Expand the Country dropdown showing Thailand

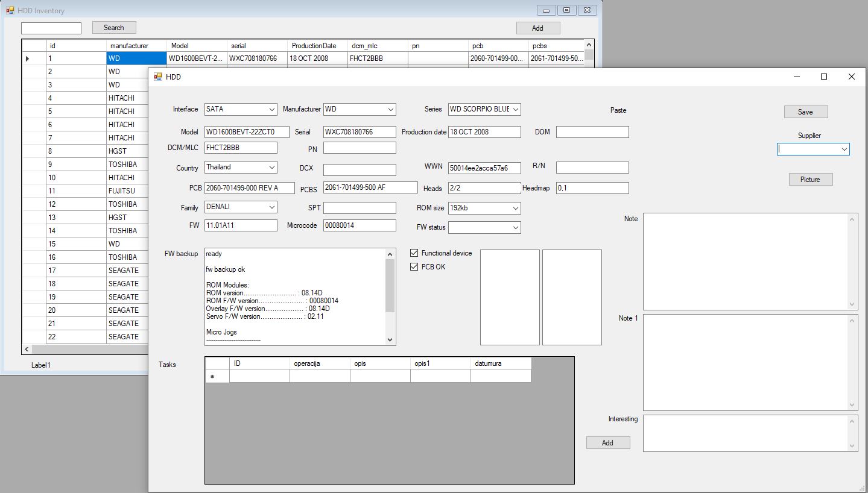pyautogui.click(x=271, y=167)
